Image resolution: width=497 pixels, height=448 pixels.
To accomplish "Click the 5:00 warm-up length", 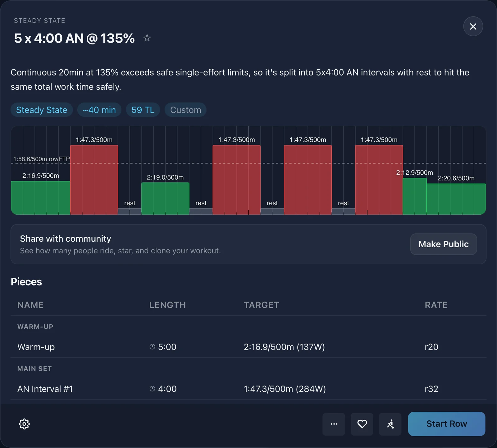I will [167, 347].
